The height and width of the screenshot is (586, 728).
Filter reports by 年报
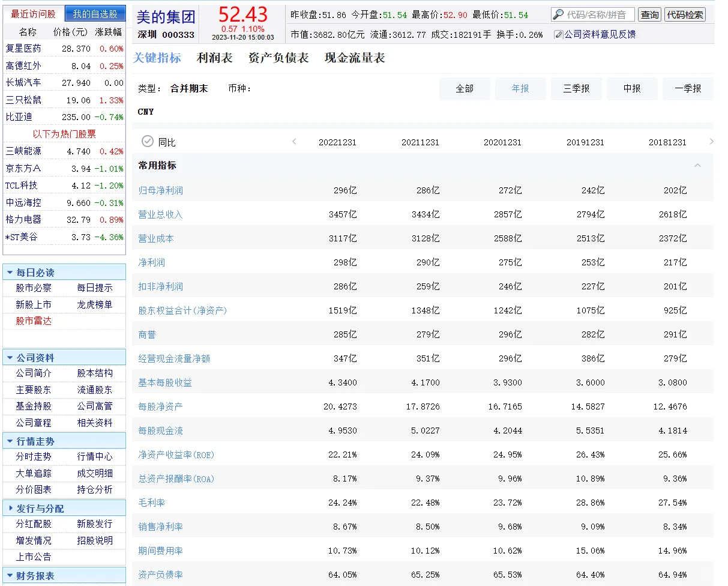pos(520,88)
